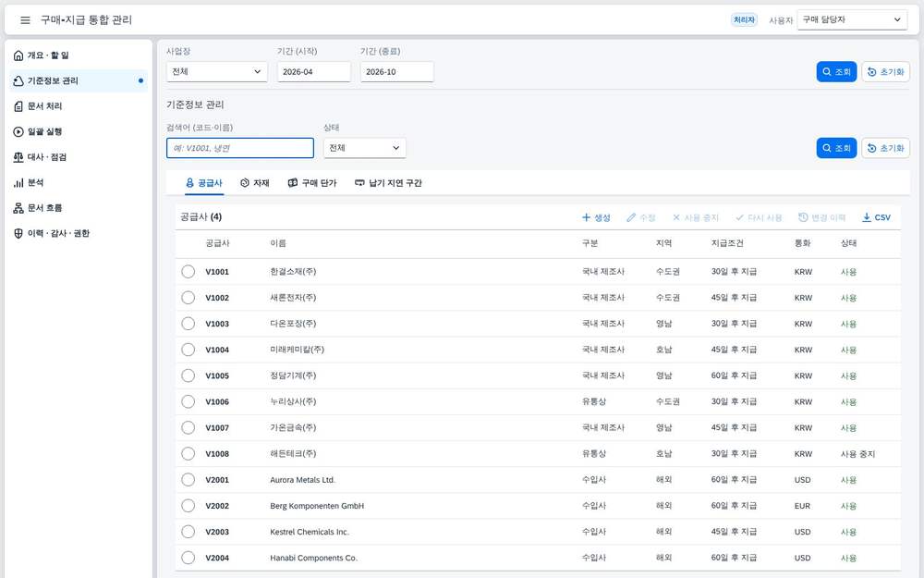Screen dimensions: 924x578
Task: Select the radio button for V1005
Action: [x=188, y=375]
